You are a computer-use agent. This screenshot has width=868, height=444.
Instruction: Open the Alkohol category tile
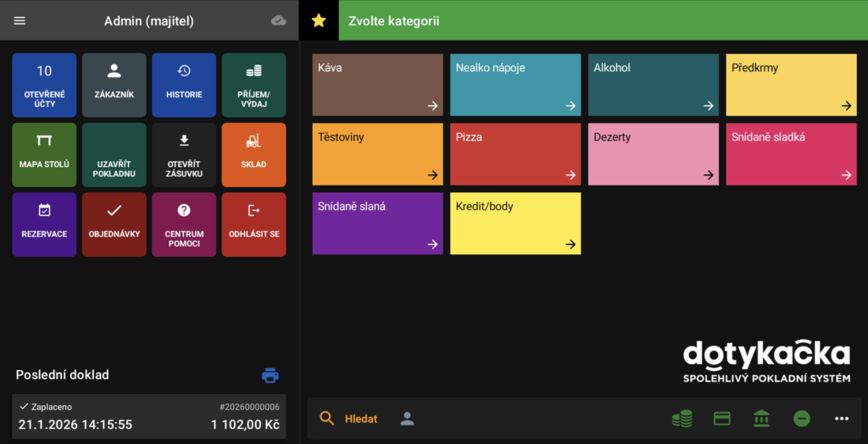point(653,85)
